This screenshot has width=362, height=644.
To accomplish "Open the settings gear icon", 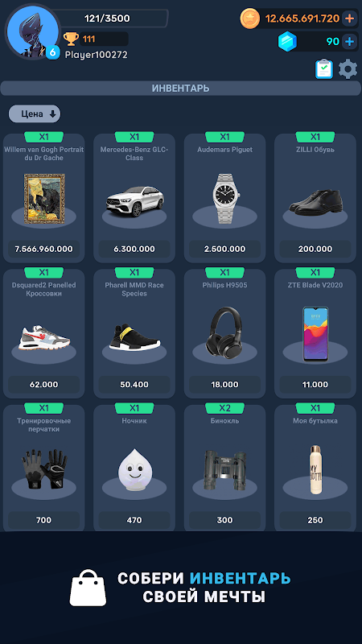I will [x=348, y=69].
